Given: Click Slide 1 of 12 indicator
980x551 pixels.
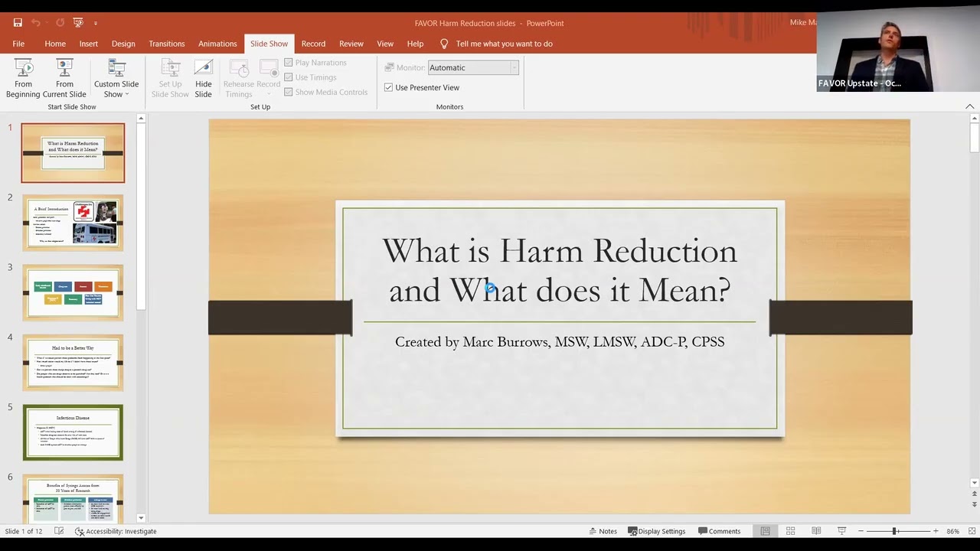Looking at the screenshot, I should (24, 531).
